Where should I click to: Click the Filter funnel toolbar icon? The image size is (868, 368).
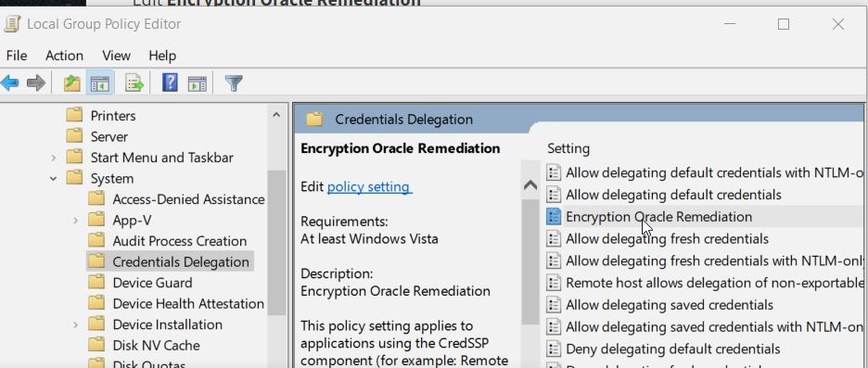tap(235, 83)
